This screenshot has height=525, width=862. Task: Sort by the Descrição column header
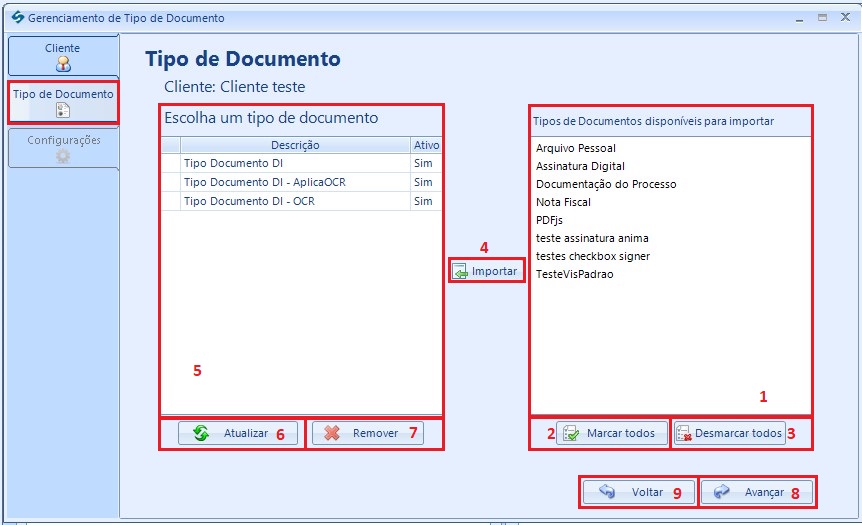[295, 145]
